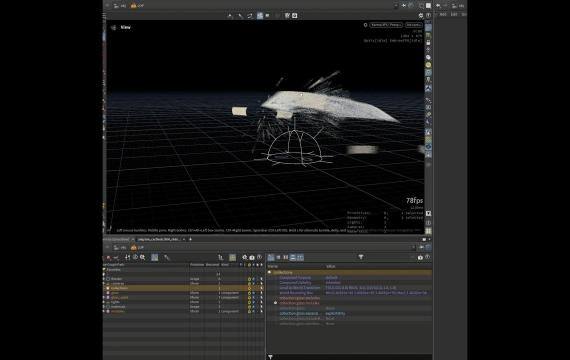This screenshot has width=570, height=360.
Task: Switch to the first tab of the lower pane
Action: 116,239
